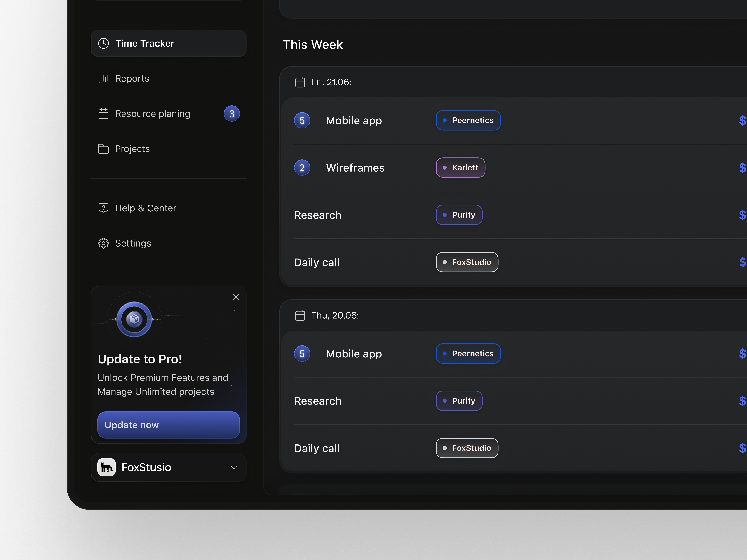This screenshot has height=560, width=747.
Task: Click the Purify tag on Friday
Action: tap(459, 215)
